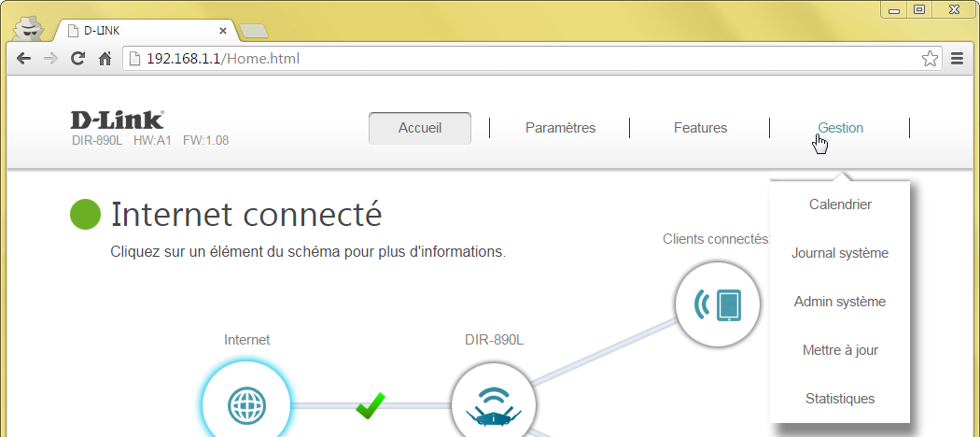Click the Internet globe icon
Image resolution: width=980 pixels, height=437 pixels.
point(247,405)
